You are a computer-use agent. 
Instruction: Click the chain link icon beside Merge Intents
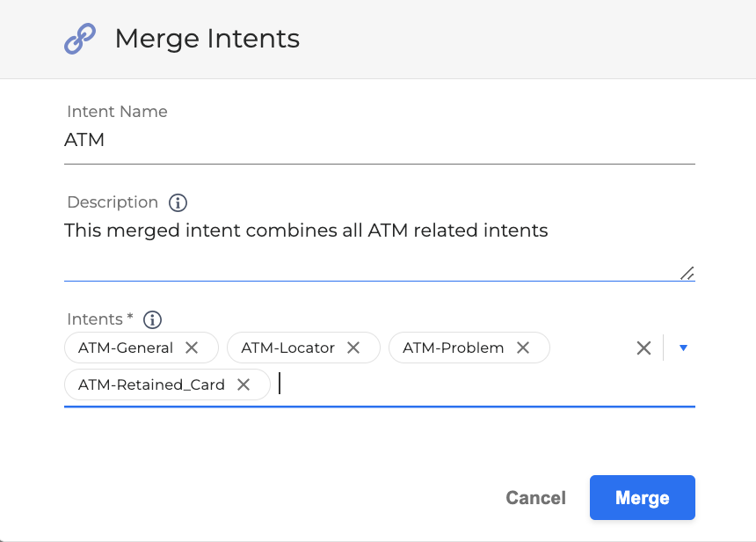[80, 39]
